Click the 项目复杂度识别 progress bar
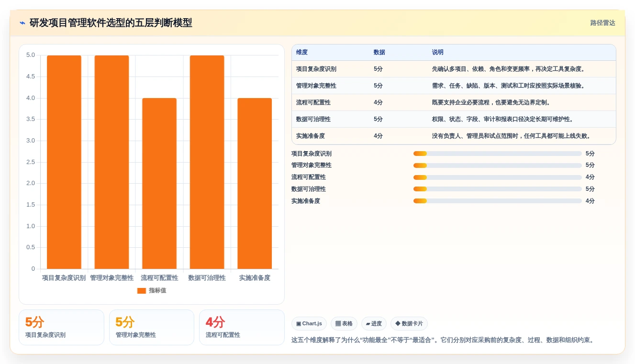 point(498,154)
